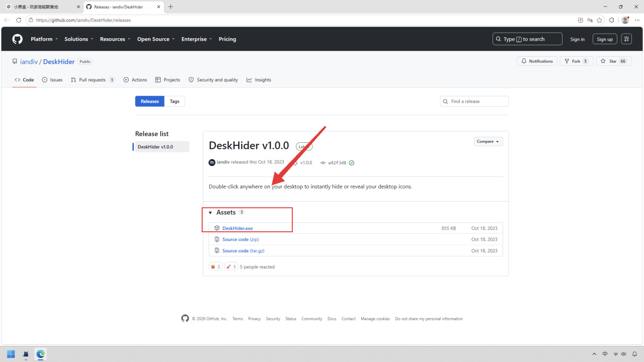Open the Windows Start menu
The width and height of the screenshot is (644, 362).
[x=11, y=354]
